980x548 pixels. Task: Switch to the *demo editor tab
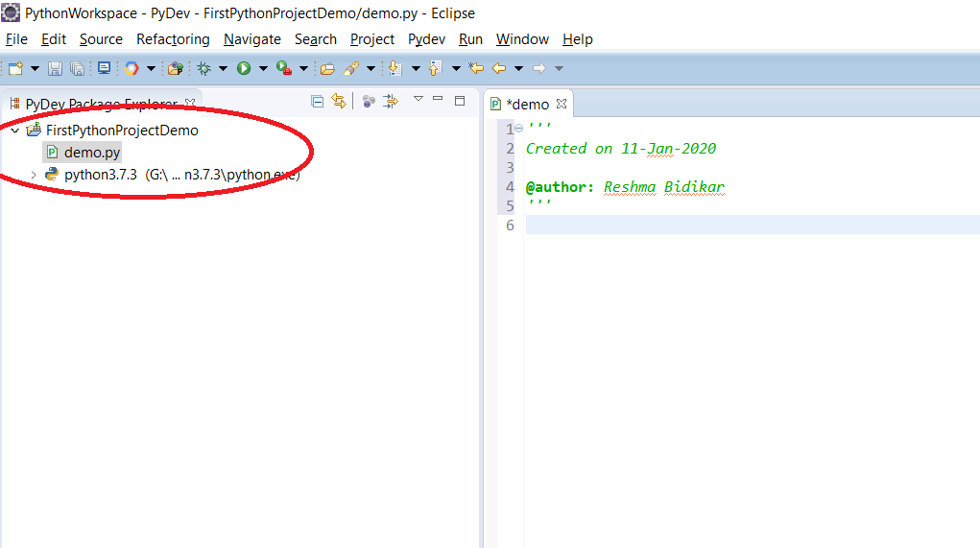pyautogui.click(x=527, y=104)
